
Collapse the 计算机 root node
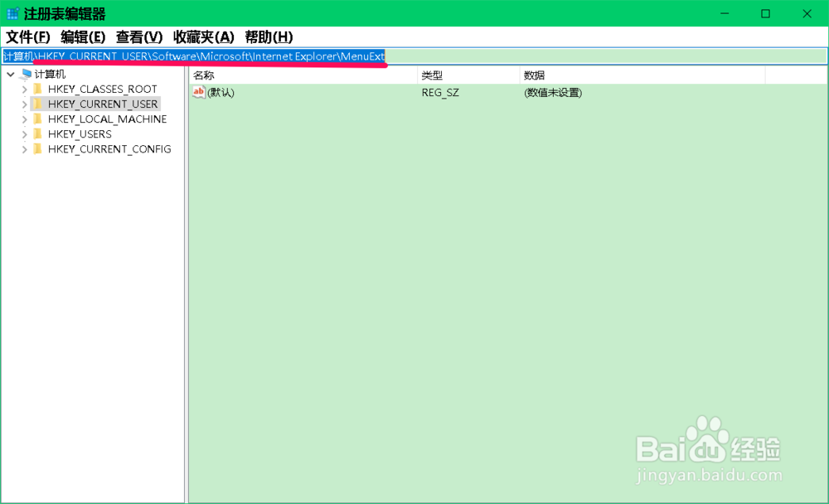click(x=11, y=74)
